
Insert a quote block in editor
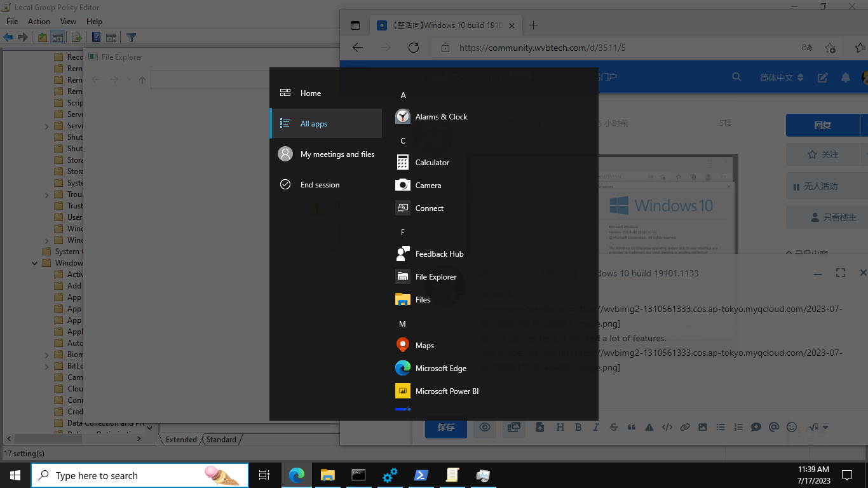coord(632,427)
